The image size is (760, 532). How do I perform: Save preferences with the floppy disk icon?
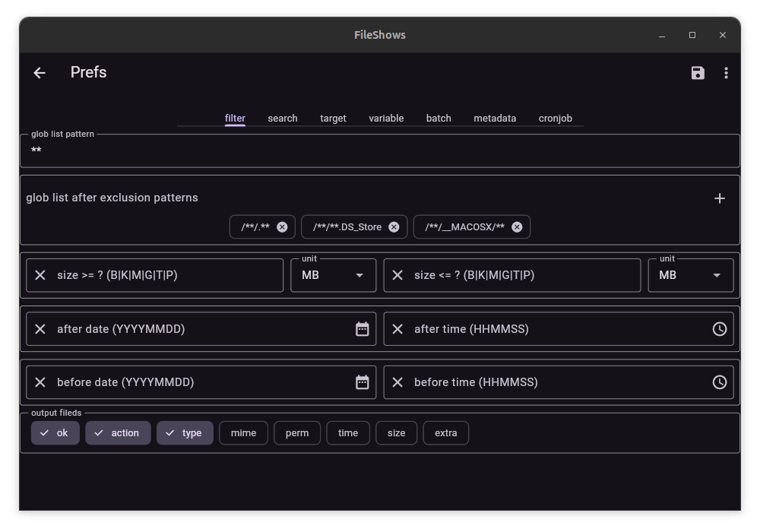(698, 73)
